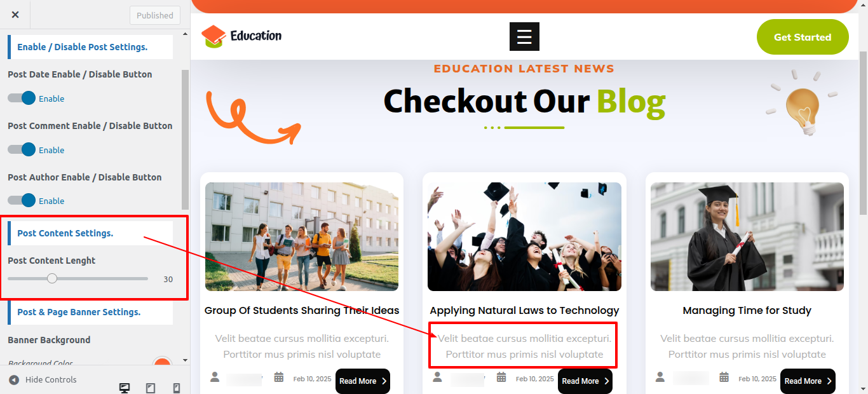Click scroll-down arrow of the customizer panel
The image size is (868, 394).
coord(185,360)
